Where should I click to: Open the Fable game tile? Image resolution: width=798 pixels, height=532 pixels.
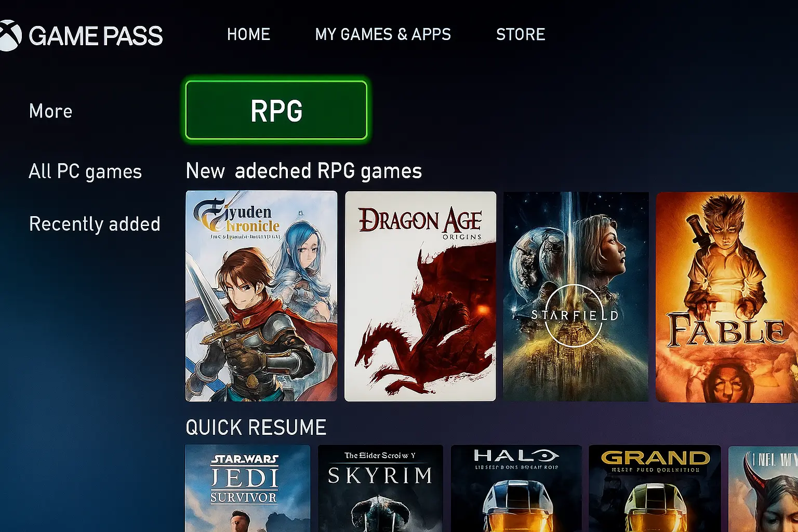tap(727, 296)
